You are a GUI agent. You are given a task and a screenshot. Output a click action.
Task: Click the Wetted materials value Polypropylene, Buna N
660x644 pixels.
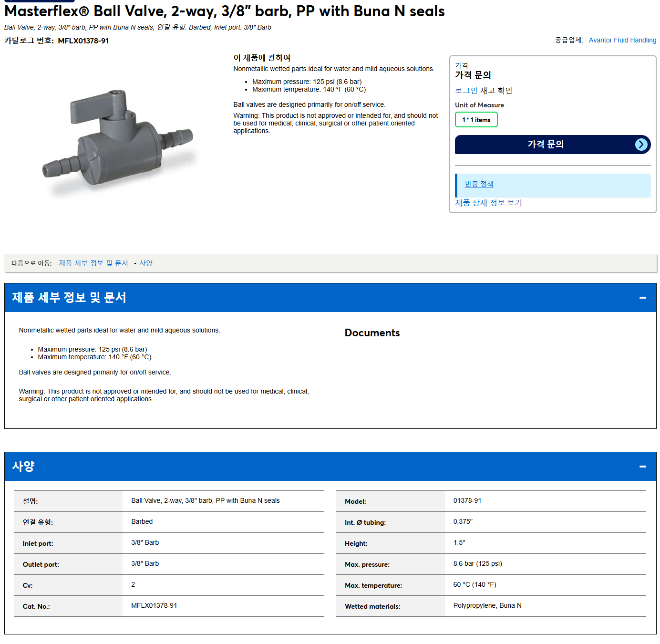(487, 605)
